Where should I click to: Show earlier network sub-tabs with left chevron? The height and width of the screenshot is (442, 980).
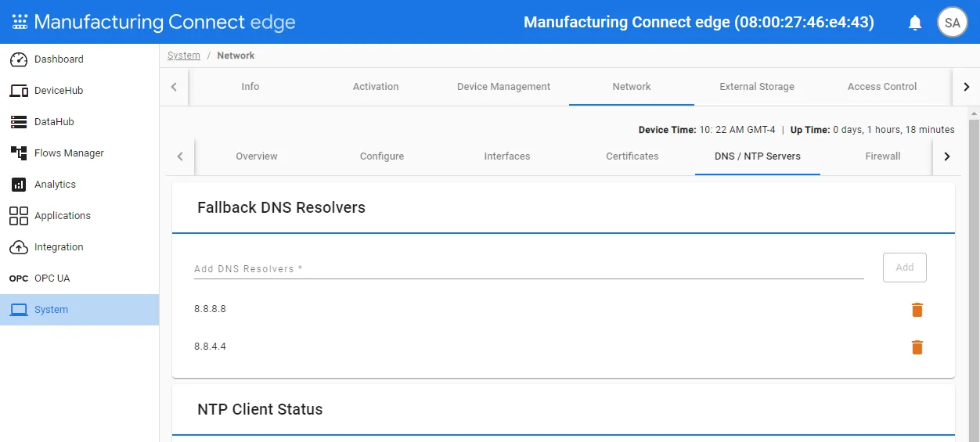pos(180,156)
